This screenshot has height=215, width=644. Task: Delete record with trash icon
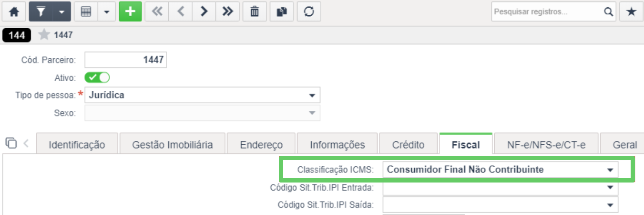coord(255,12)
